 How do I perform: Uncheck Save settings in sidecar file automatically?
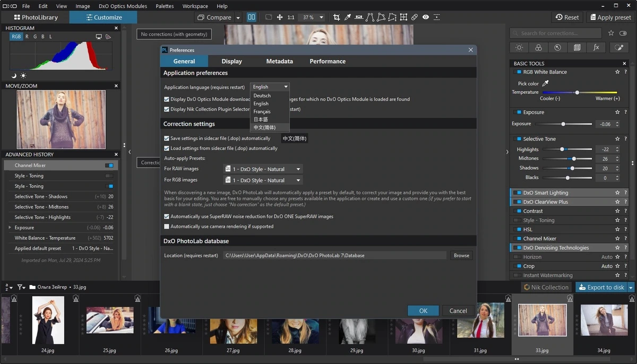[167, 138]
